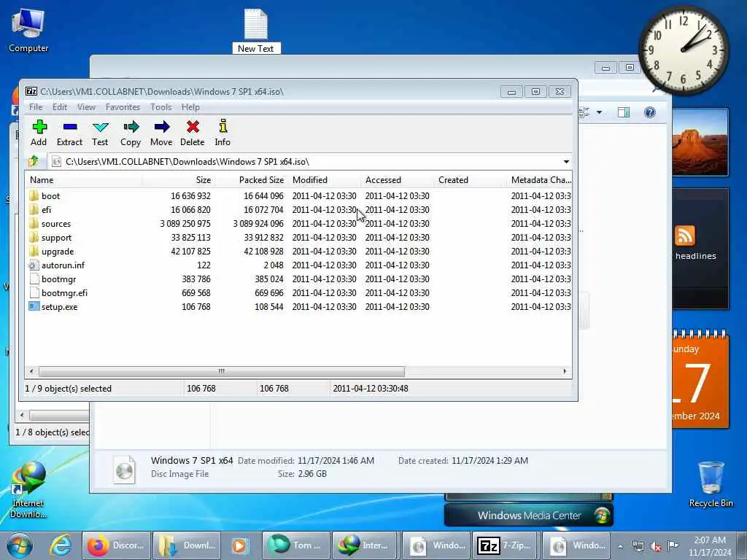The width and height of the screenshot is (747, 560).
Task: Click the desert slideshow gadget picture
Action: pyautogui.click(x=700, y=142)
